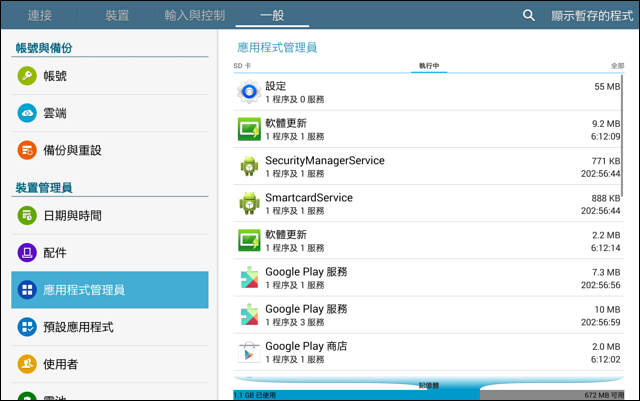
Task: Click the 1.1 GB 已使用 memory bar
Action: tap(356, 395)
